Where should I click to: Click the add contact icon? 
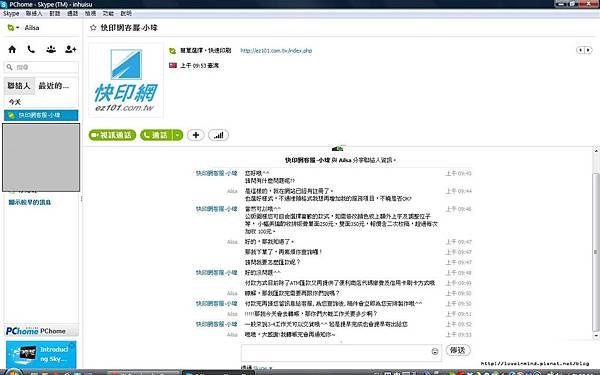70,49
